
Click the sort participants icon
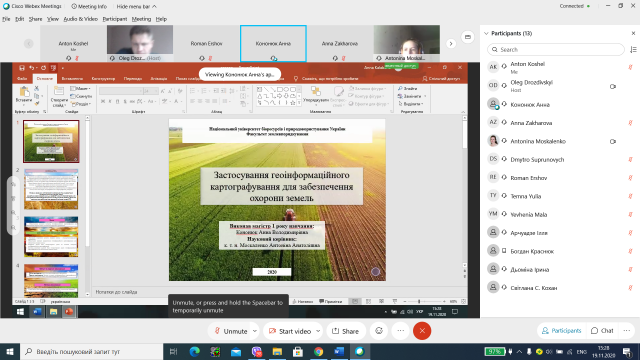(x=633, y=50)
